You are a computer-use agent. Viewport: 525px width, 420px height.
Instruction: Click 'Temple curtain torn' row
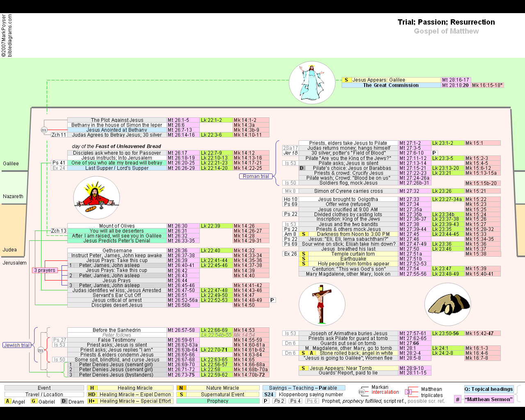point(348,253)
